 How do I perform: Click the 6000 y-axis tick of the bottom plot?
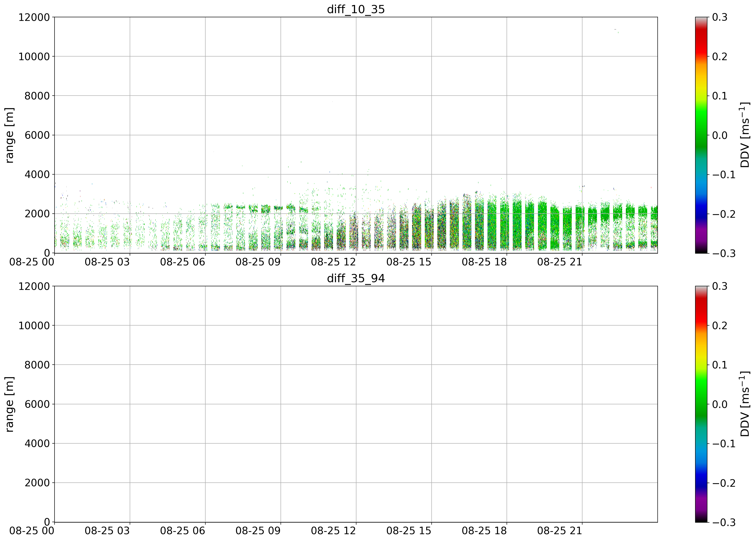click(37, 404)
